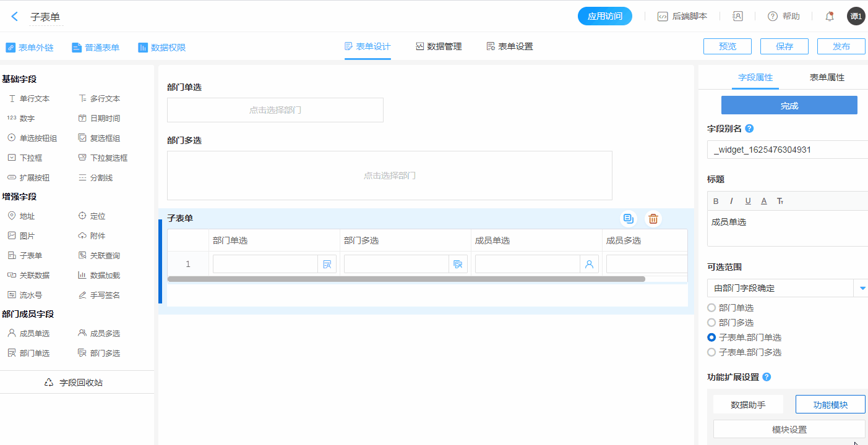This screenshot has height=445, width=868.
Task: Open 点击选择部门 selector under 部门单选
Action: (x=275, y=110)
